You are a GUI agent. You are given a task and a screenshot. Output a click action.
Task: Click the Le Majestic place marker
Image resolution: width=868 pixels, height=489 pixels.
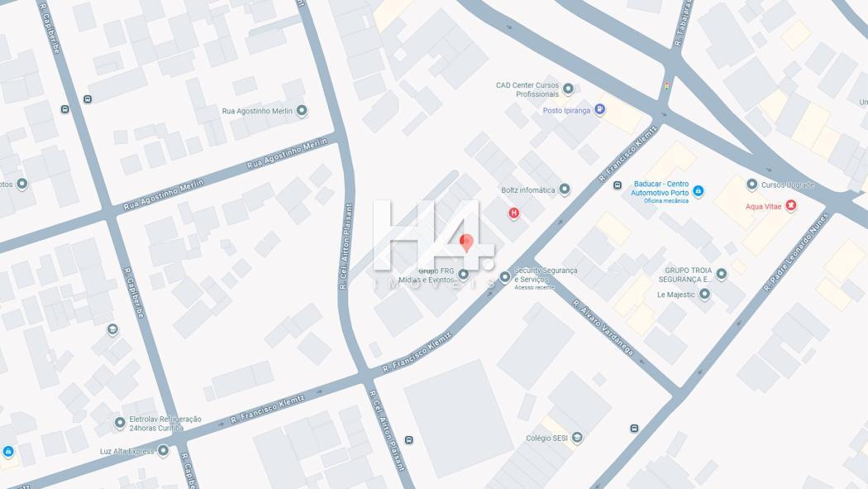704,294
